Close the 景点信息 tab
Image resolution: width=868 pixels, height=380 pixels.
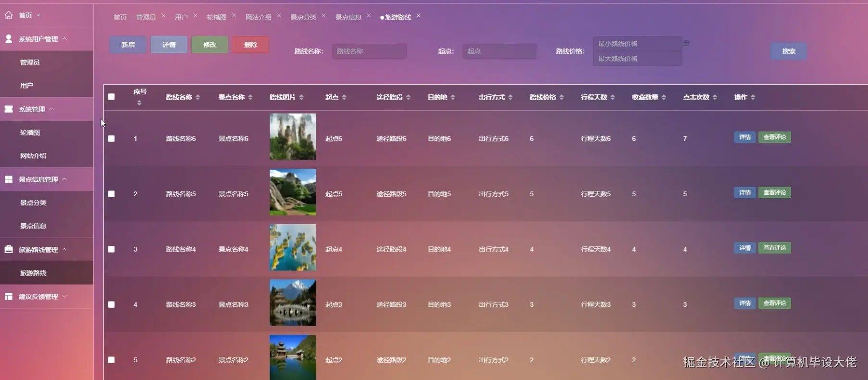(x=369, y=15)
